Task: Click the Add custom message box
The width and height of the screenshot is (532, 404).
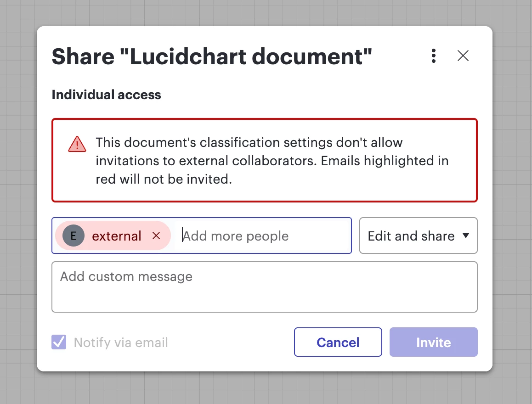Action: [264, 287]
